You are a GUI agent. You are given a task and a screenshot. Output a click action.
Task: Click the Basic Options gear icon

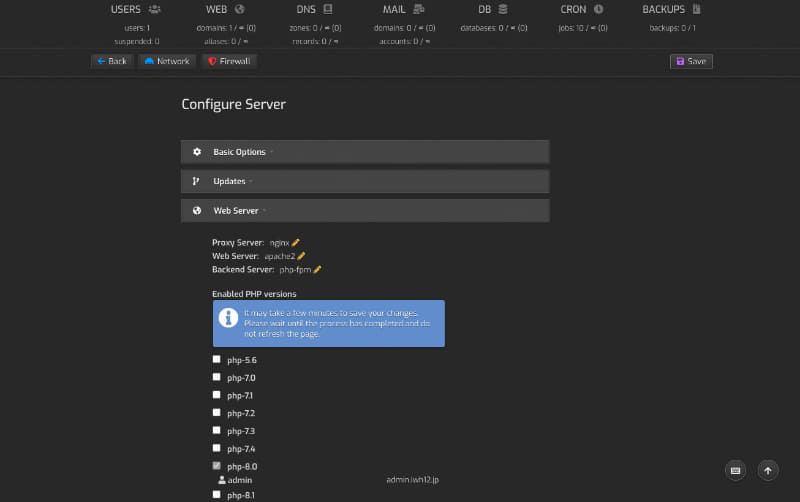tap(197, 152)
